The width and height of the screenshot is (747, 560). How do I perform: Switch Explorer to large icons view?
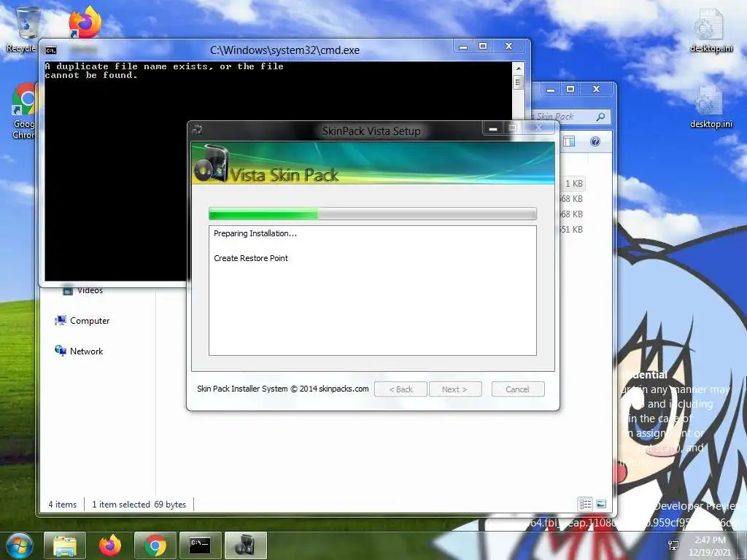[601, 504]
